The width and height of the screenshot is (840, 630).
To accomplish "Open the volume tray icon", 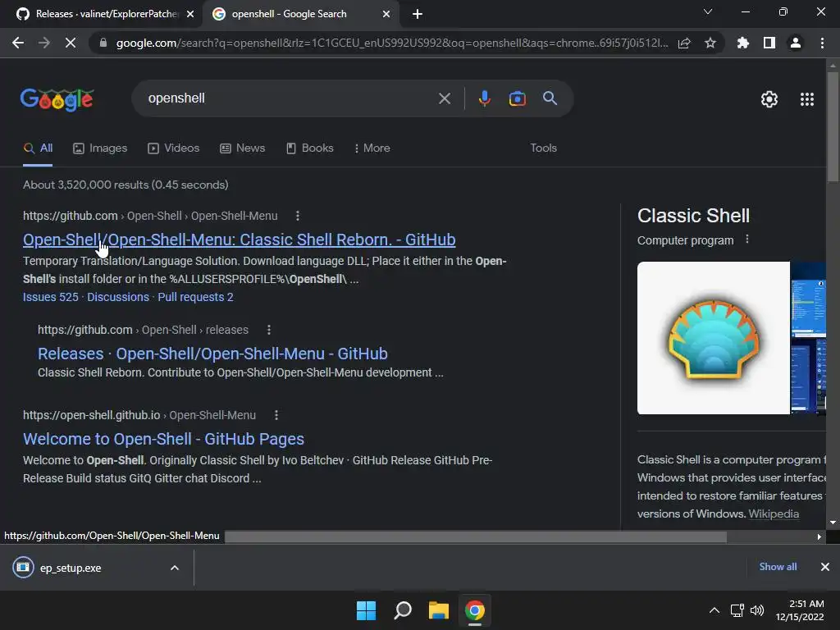I will point(757,610).
